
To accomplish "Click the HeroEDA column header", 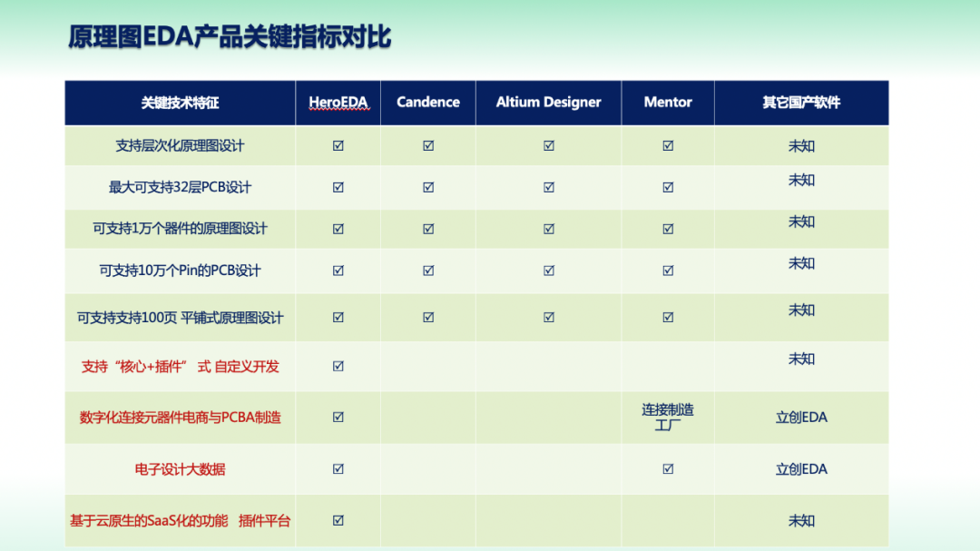I will click(338, 103).
